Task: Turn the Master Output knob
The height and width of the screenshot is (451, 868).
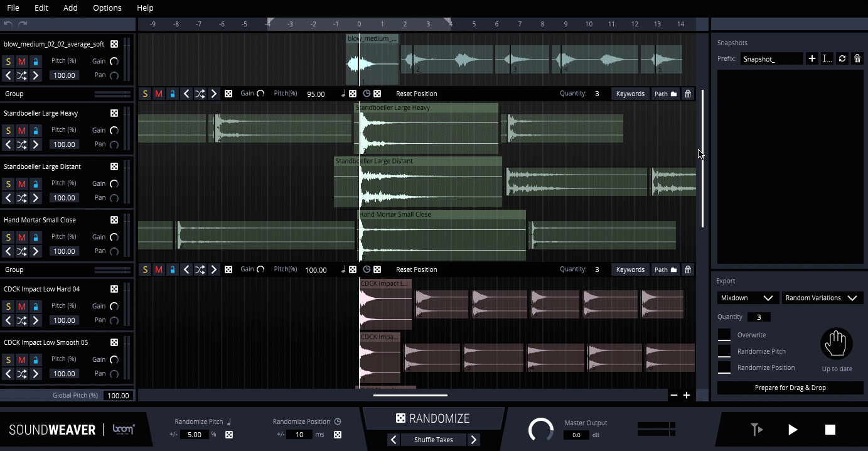Action: pos(540,430)
